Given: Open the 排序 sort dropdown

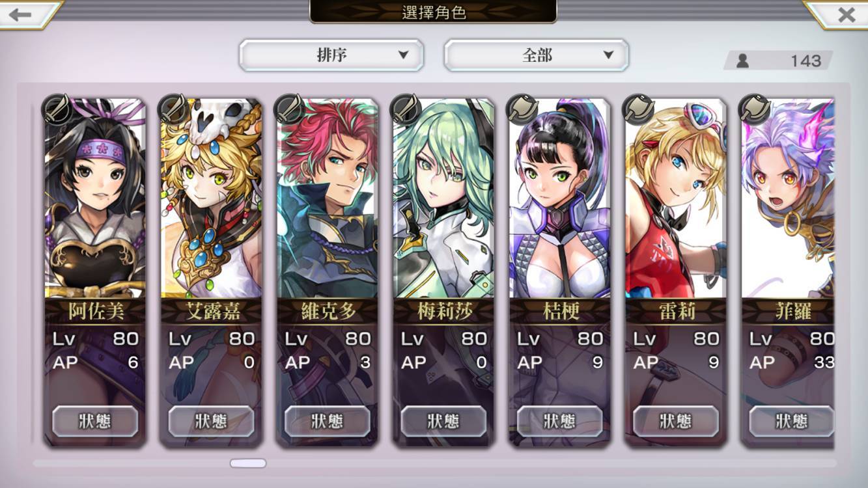Looking at the screenshot, I should coord(331,55).
